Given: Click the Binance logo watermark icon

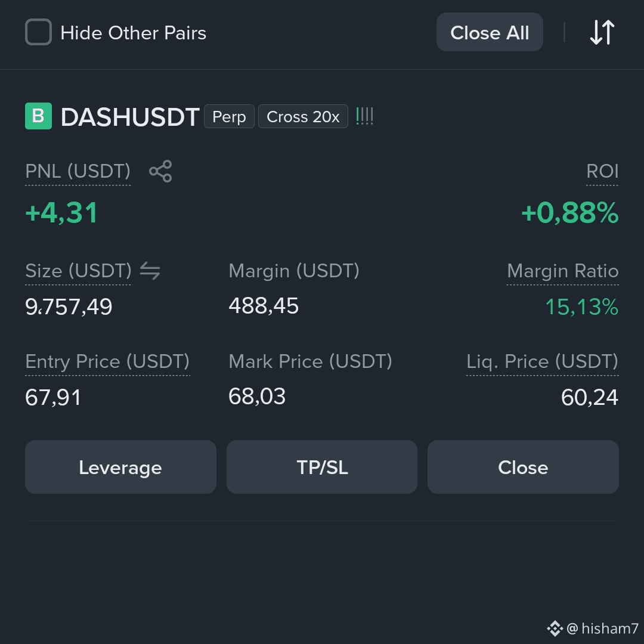Looking at the screenshot, I should point(555,628).
